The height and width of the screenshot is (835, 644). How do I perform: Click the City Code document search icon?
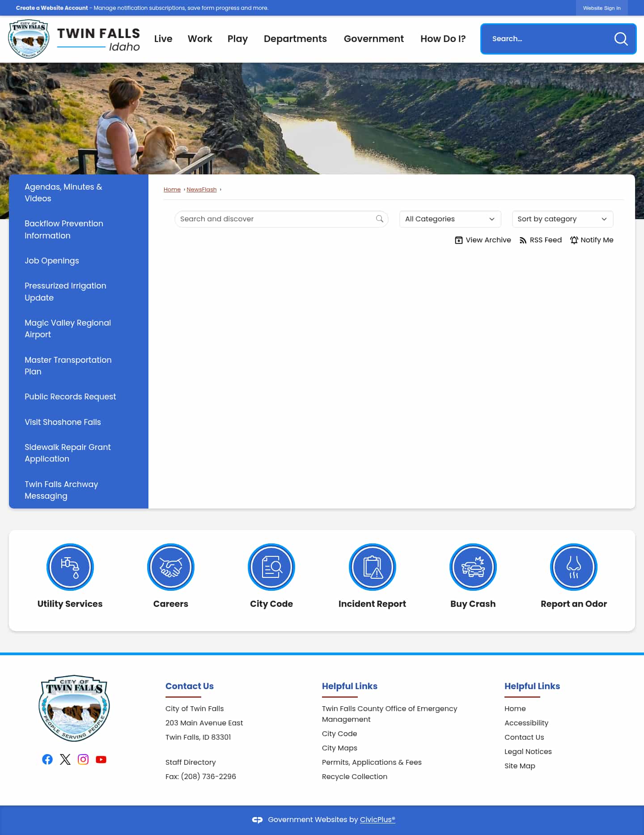[x=271, y=567]
